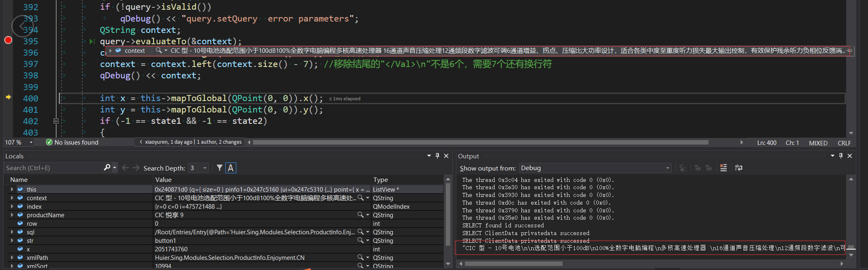Expand the 'this' variable in Locals
The image size is (868, 270).
coord(12,189)
